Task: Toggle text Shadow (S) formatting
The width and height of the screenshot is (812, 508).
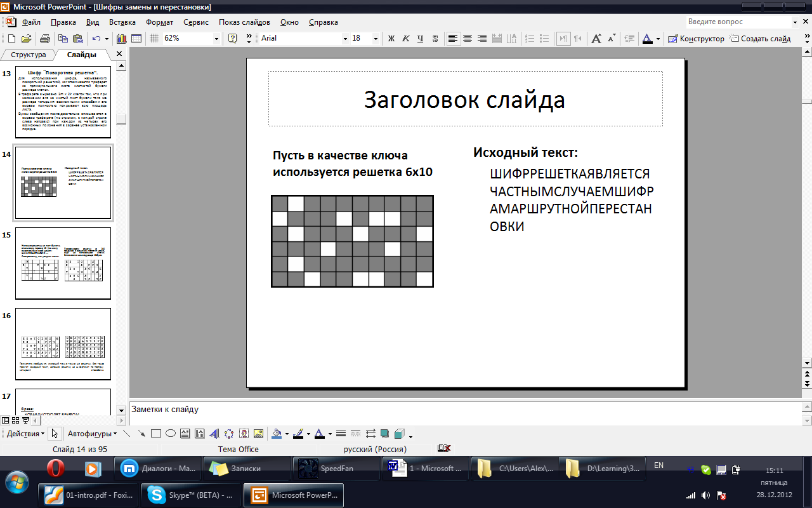Action: tap(436, 38)
